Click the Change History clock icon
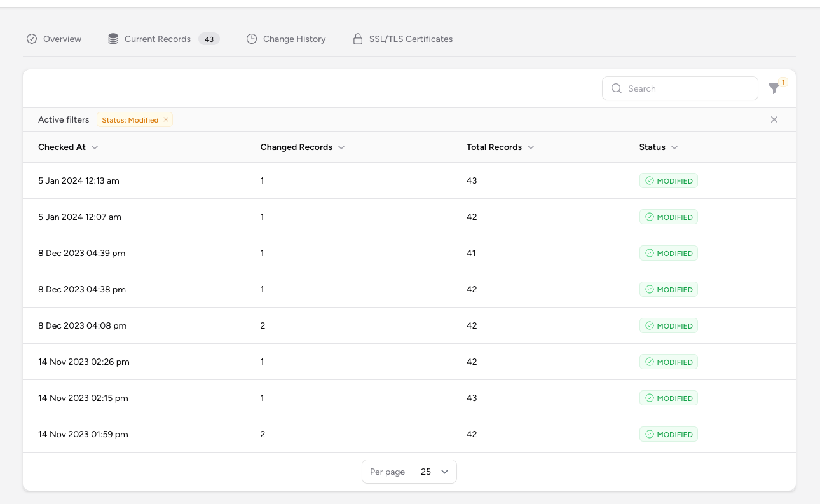The width and height of the screenshot is (820, 504). pyautogui.click(x=252, y=39)
